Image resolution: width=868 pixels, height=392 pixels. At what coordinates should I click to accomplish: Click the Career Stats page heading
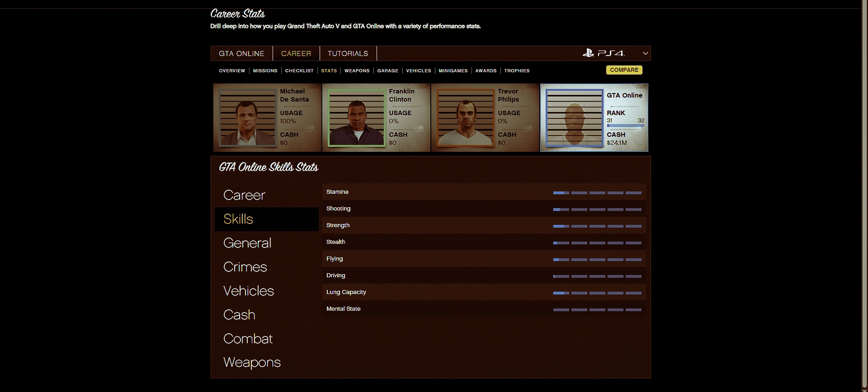pyautogui.click(x=238, y=14)
